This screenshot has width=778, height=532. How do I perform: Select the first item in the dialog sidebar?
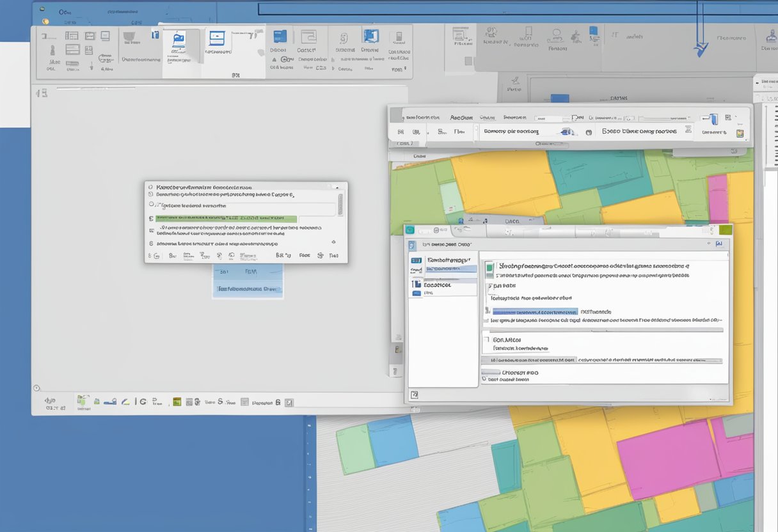[x=443, y=261]
